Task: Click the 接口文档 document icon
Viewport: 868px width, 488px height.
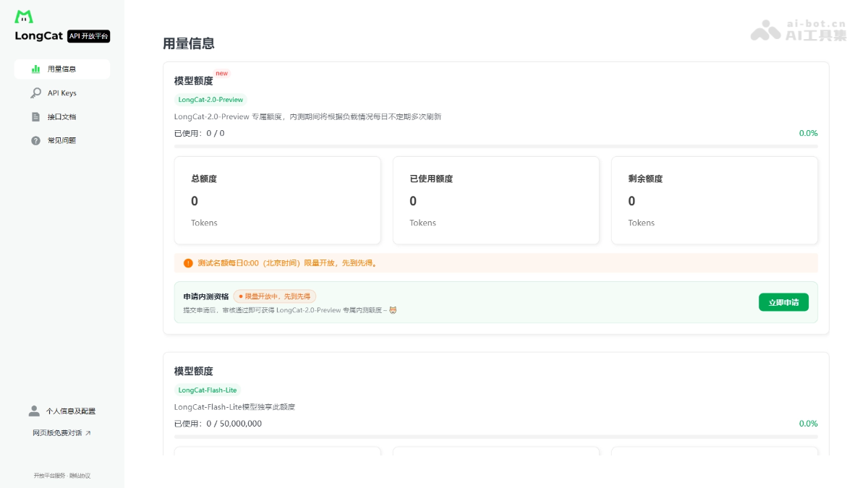Action: 35,117
